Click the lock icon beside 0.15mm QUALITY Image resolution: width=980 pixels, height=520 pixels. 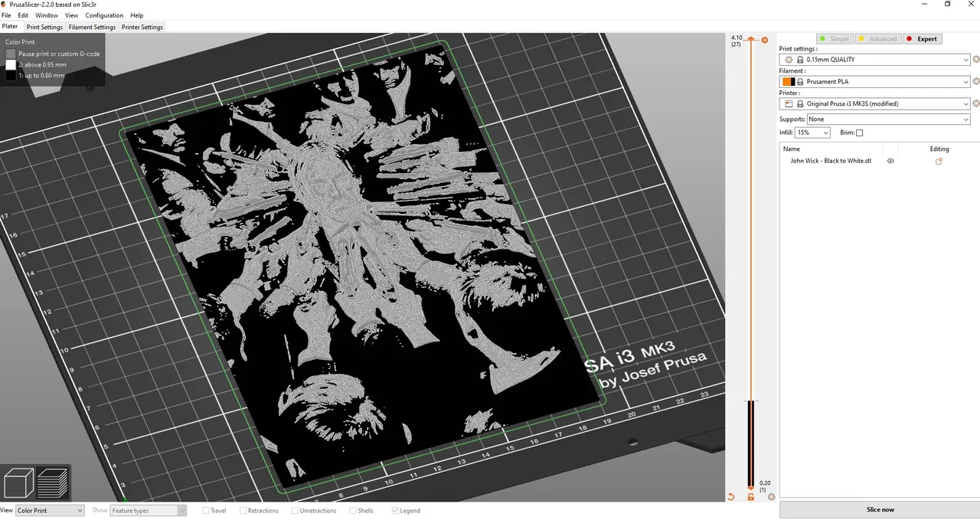800,59
